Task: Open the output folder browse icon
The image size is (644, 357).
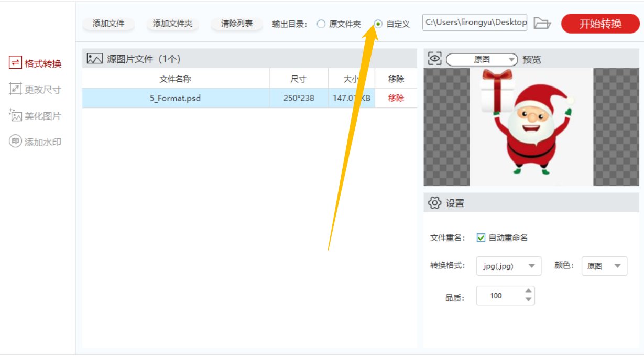Action: click(542, 23)
